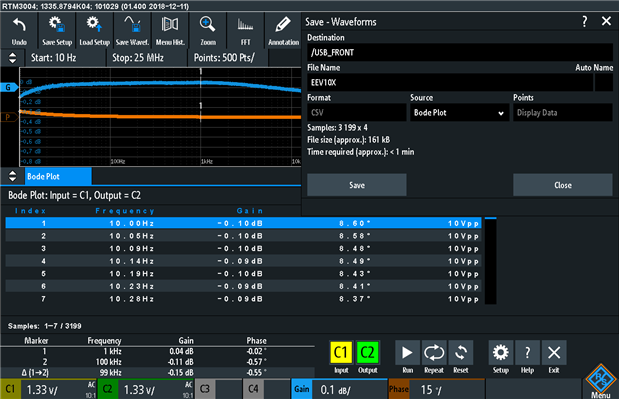Select table row with 10.09Hz
The width and height of the screenshot is (619, 399).
[x=243, y=249]
